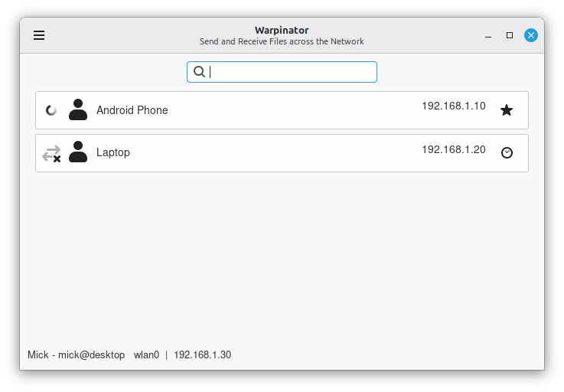
Task: Toggle favorite star for Android Phone
Action: 507,110
